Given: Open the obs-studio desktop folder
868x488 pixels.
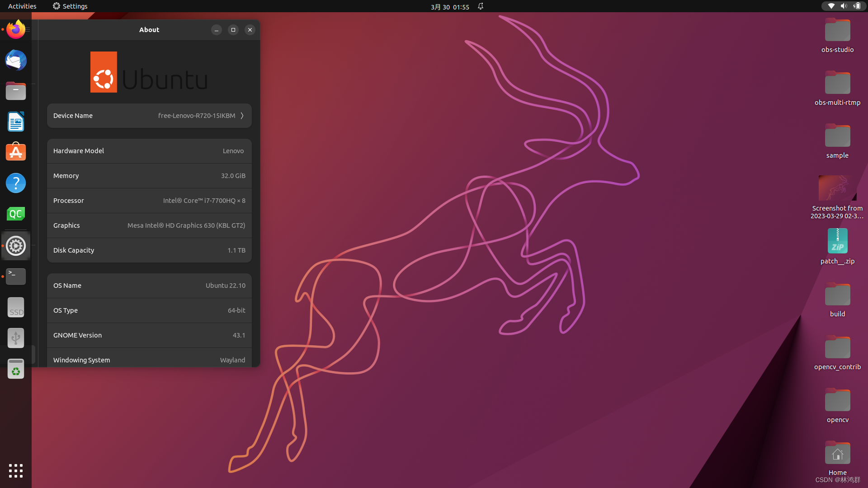Looking at the screenshot, I should coord(837,35).
